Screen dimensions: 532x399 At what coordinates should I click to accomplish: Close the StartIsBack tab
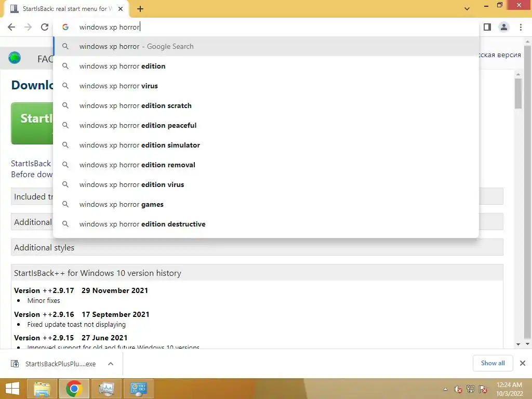coord(121,9)
